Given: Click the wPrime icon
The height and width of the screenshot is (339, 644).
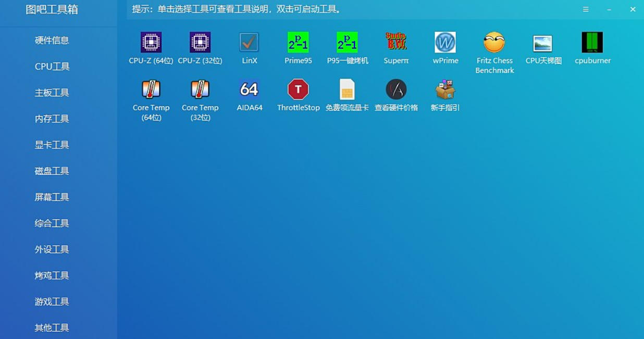Looking at the screenshot, I should 445,42.
